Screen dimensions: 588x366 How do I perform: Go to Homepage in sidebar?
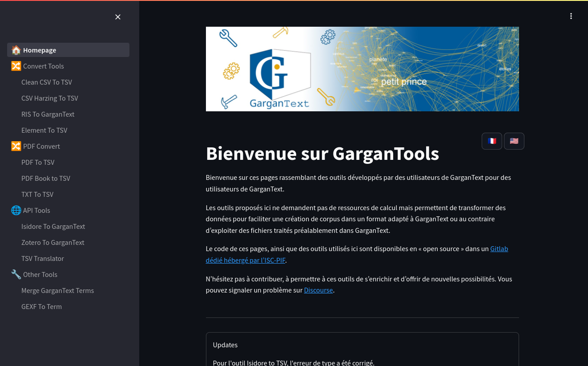[68, 50]
